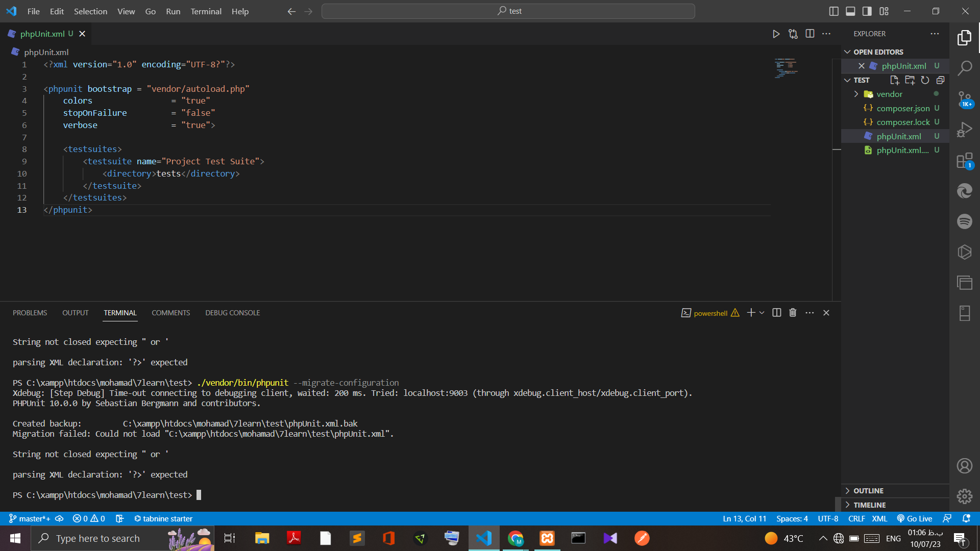The width and height of the screenshot is (980, 551).
Task: Close the bottom terminal panel
Action: [826, 313]
